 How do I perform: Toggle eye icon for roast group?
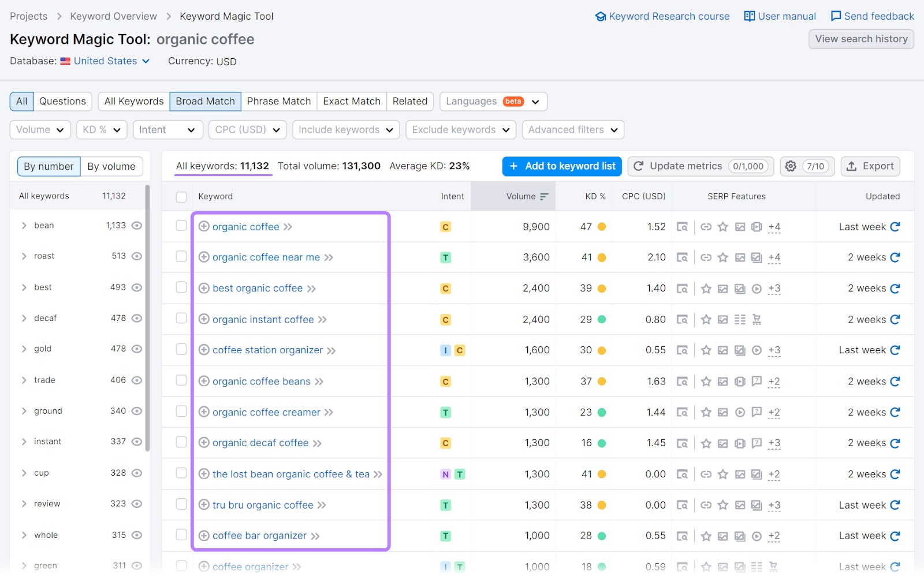click(137, 256)
